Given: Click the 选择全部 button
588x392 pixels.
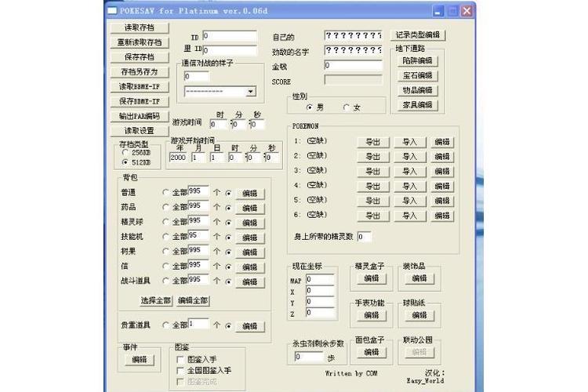Looking at the screenshot, I should pyautogui.click(x=156, y=300).
